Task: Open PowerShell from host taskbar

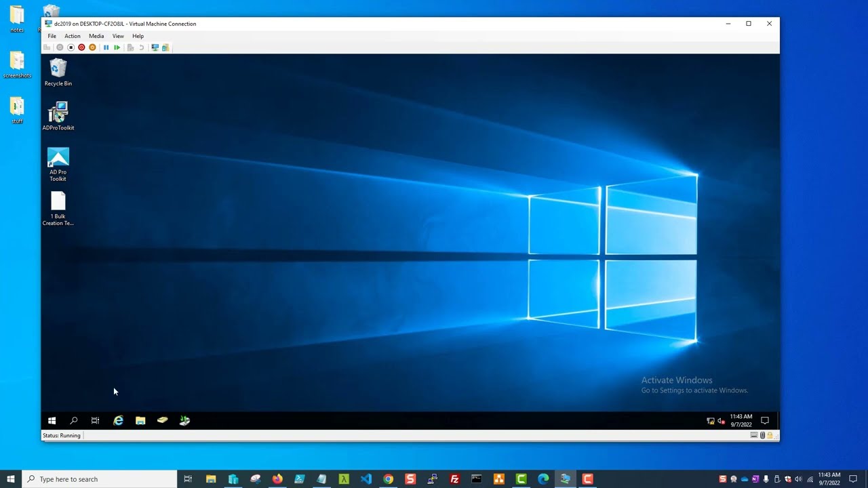Action: [300, 479]
